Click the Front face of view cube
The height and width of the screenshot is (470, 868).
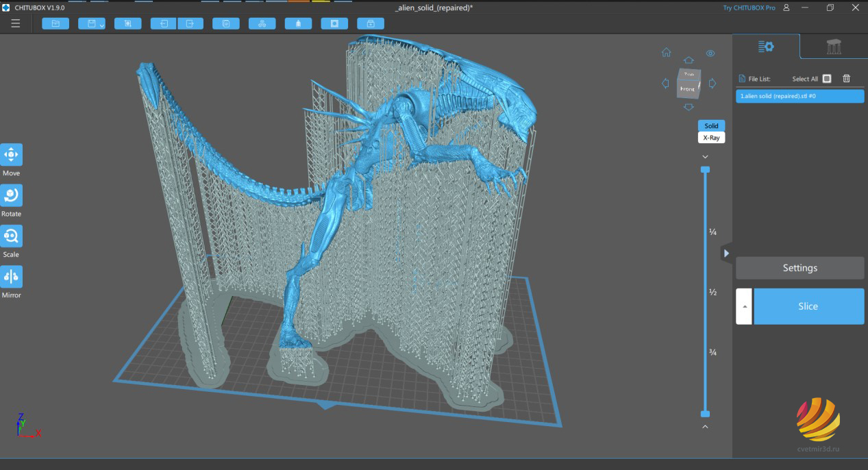[687, 89]
